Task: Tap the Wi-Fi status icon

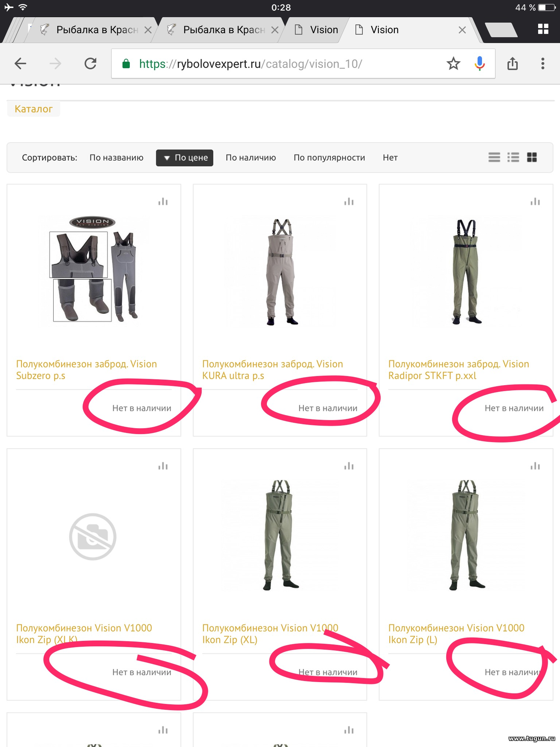Action: pos(23,7)
